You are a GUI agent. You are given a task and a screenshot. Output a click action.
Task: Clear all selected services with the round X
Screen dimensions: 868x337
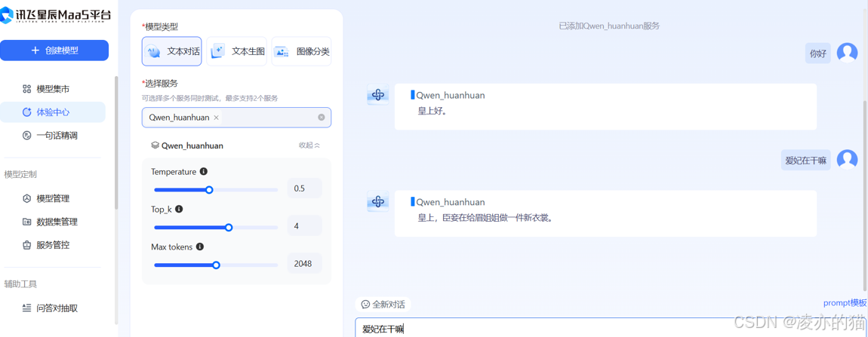click(321, 118)
